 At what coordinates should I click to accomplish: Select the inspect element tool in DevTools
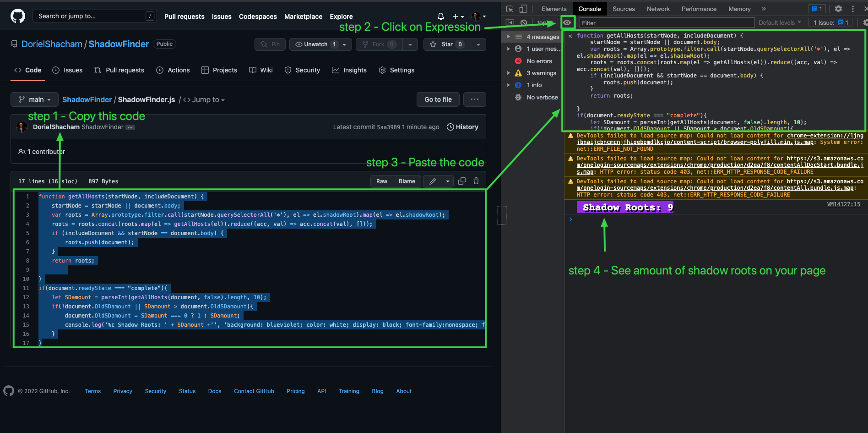tap(508, 9)
